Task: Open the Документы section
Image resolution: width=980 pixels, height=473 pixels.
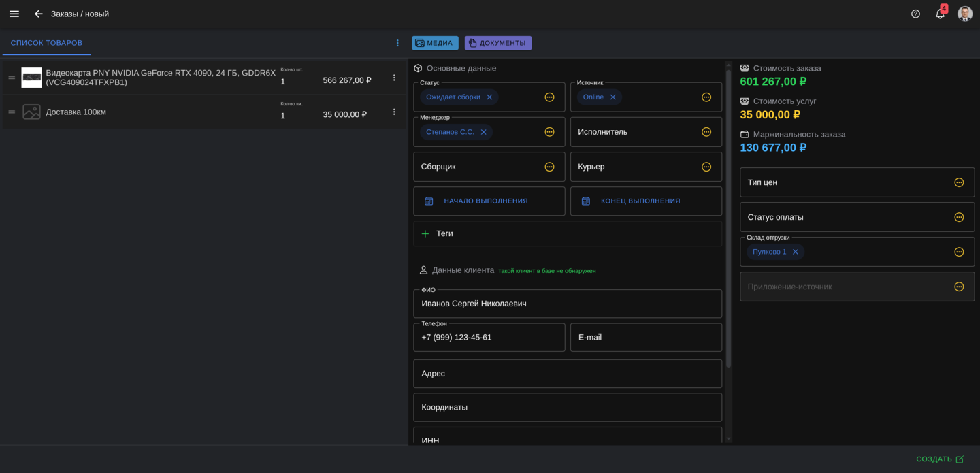Action: [x=497, y=43]
